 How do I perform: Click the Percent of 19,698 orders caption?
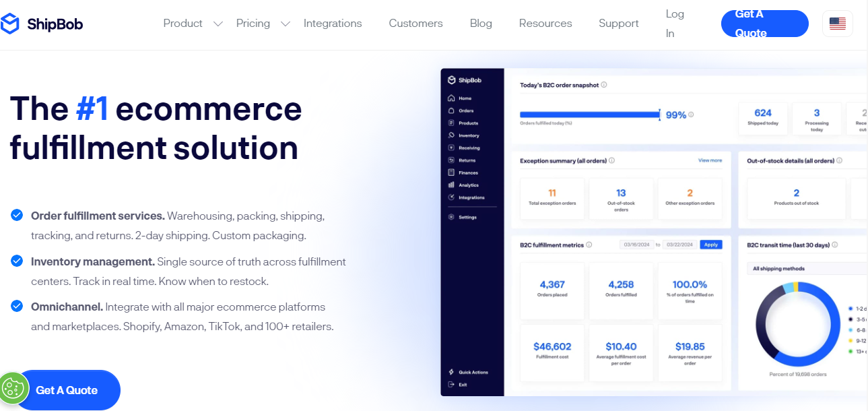click(x=798, y=374)
